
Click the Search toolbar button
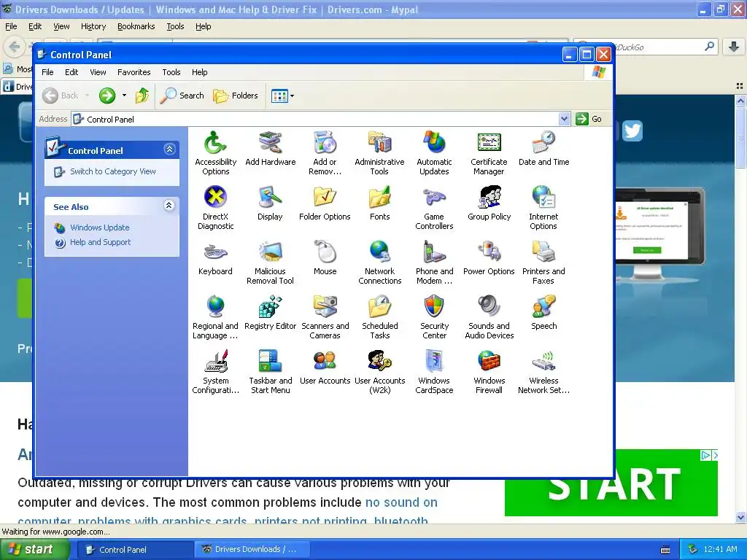point(182,96)
